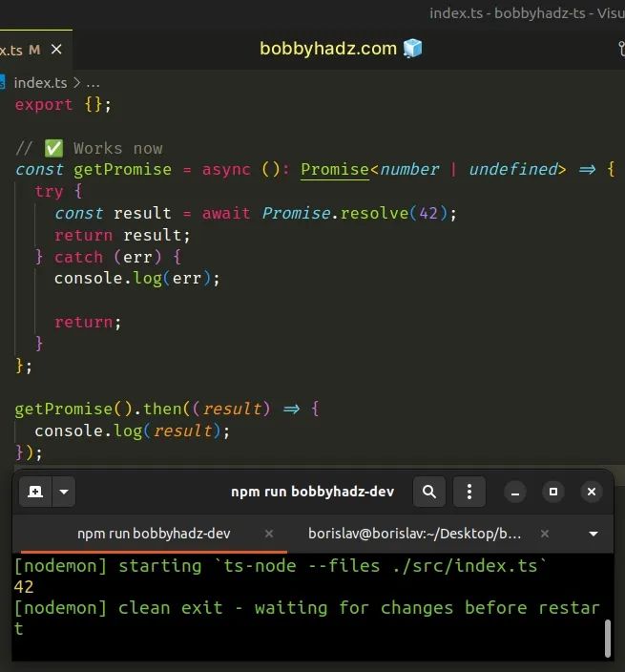Click the '42' output line in terminal

24,587
